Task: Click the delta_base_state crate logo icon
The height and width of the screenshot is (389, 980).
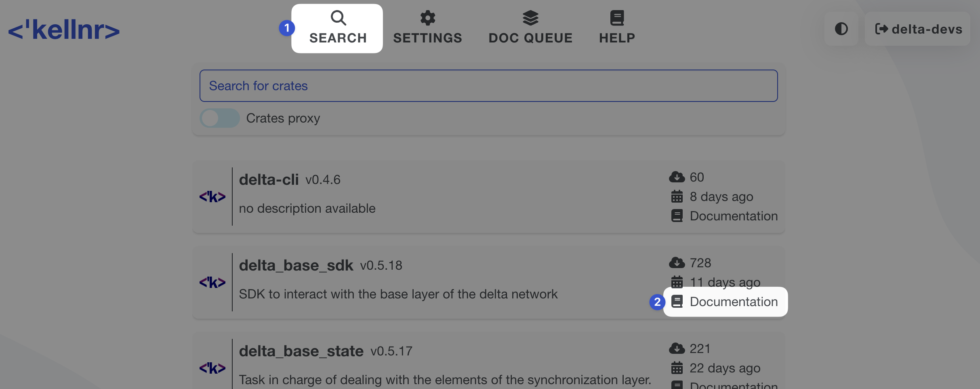Action: 212,368
